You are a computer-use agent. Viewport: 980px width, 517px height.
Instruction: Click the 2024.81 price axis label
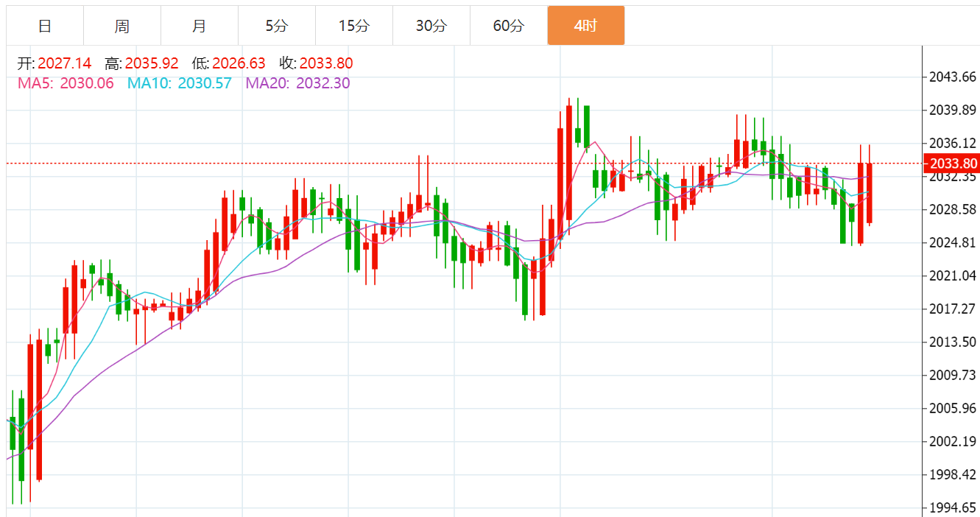[x=953, y=243]
